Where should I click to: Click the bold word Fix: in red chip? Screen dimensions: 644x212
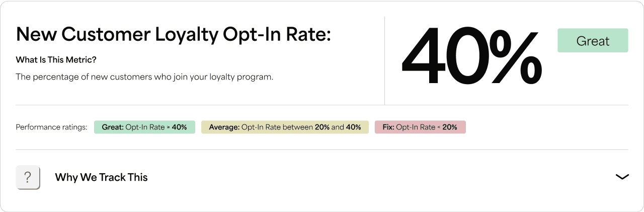[388, 127]
